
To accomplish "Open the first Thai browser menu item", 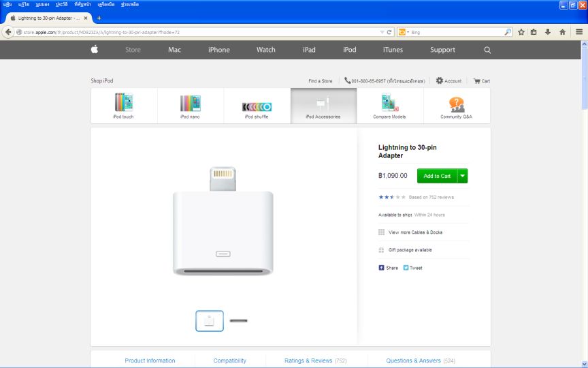I will [7, 5].
